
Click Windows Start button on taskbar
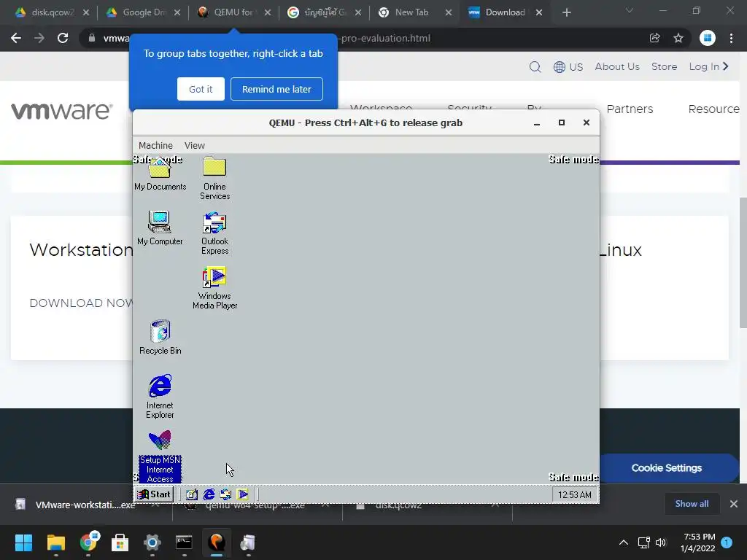tap(23, 542)
